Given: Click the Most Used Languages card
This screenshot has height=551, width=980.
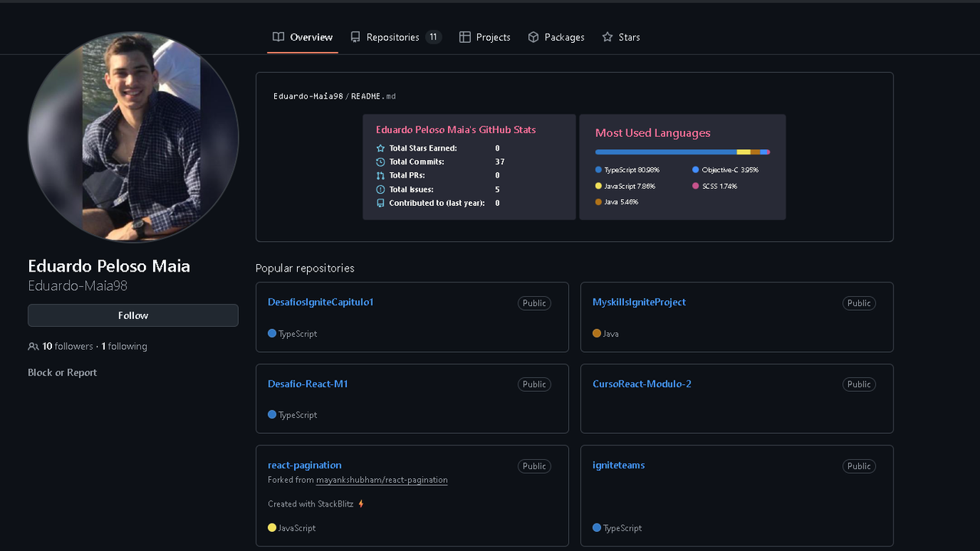Looking at the screenshot, I should (683, 167).
